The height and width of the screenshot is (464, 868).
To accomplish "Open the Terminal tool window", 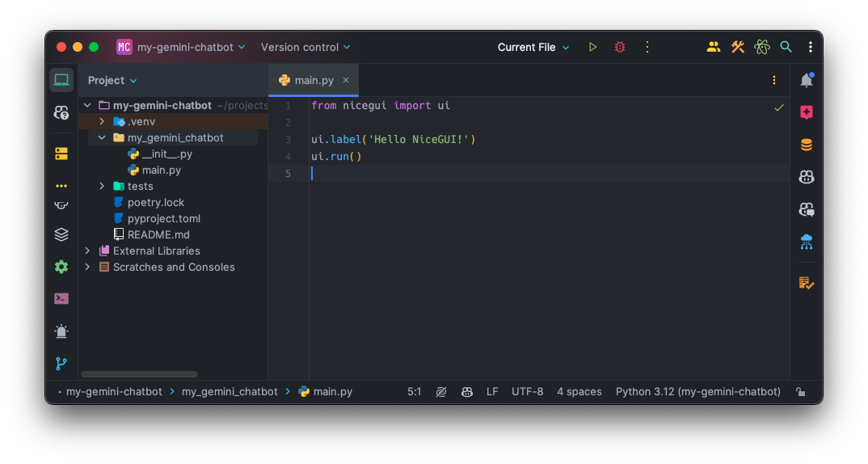I will click(x=61, y=298).
